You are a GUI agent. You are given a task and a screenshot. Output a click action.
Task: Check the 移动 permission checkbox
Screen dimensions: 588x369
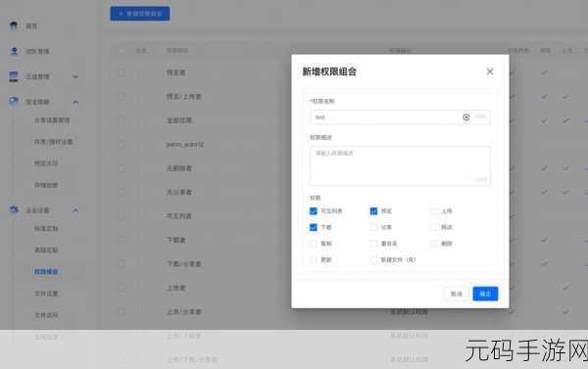(x=434, y=227)
